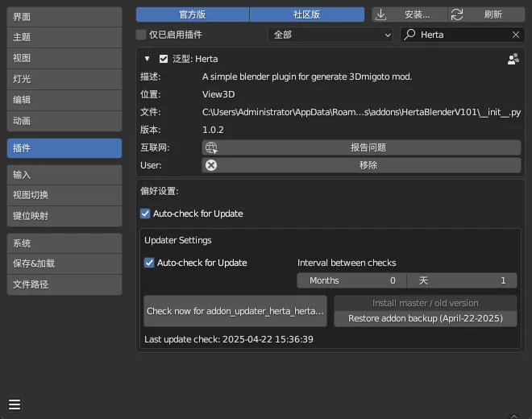Open the 主题 preferences section
Image resolution: width=532 pixels, height=419 pixels.
tap(64, 37)
